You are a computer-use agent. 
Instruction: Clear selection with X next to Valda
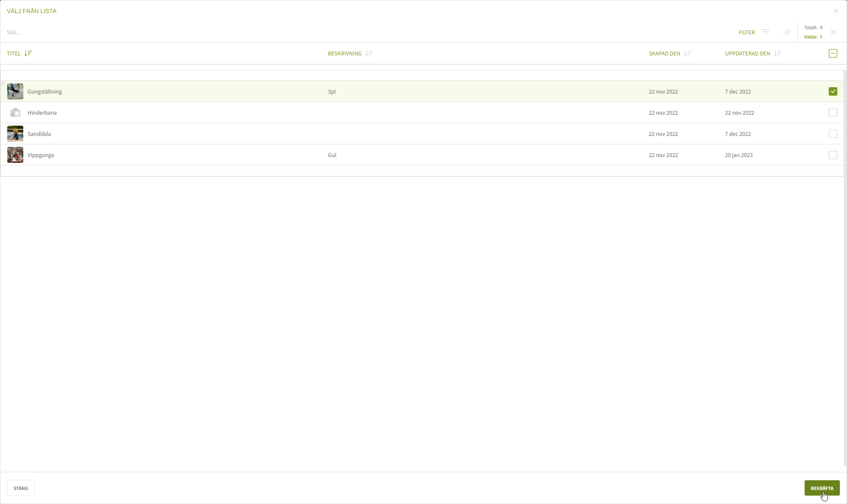tap(833, 32)
